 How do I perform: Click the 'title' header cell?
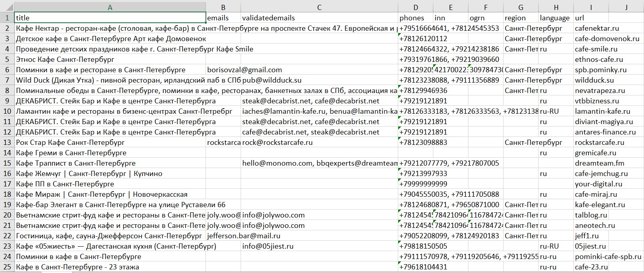pos(110,18)
